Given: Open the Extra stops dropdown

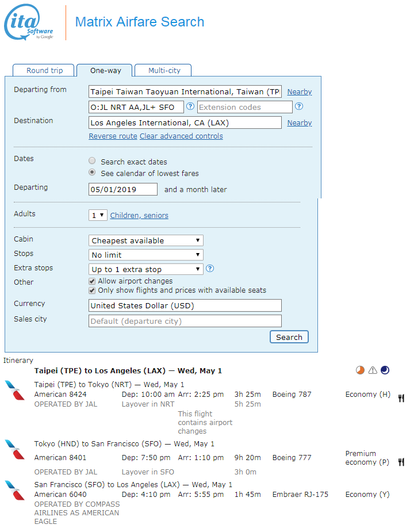Looking at the screenshot, I should 146,269.
